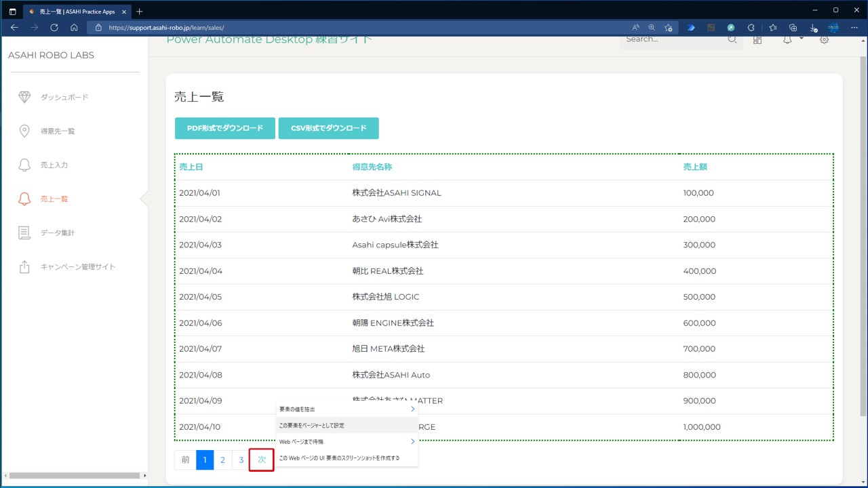Open the browser profile avatar

pos(833,28)
